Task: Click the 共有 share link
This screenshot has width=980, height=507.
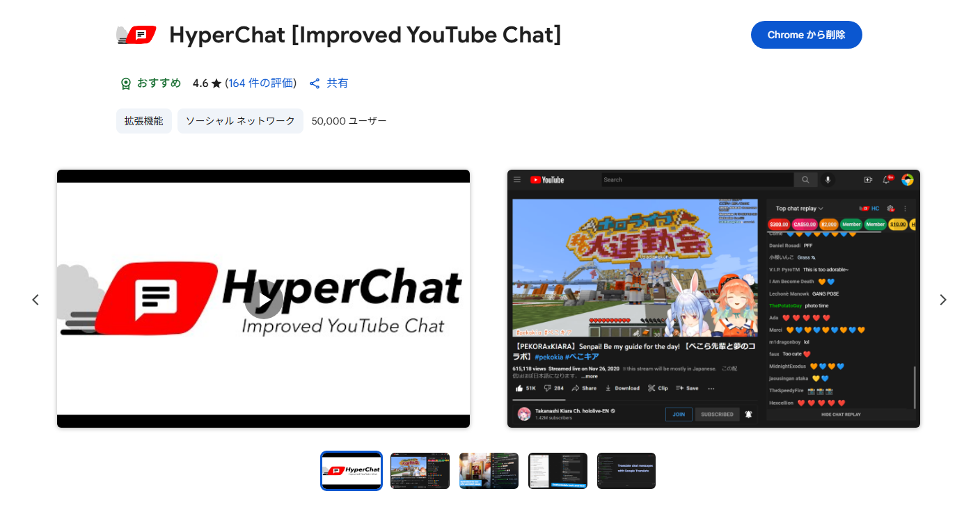Action: 338,83
